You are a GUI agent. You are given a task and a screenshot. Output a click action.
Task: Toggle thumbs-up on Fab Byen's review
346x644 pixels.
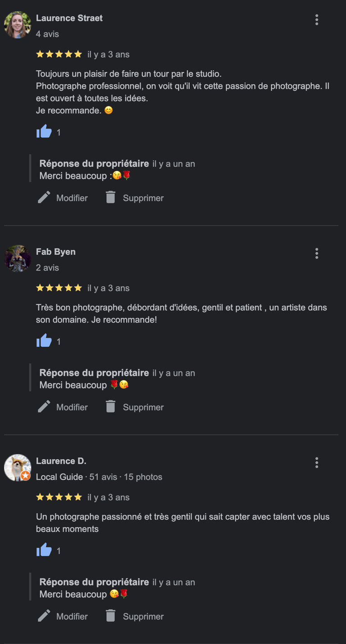44,341
